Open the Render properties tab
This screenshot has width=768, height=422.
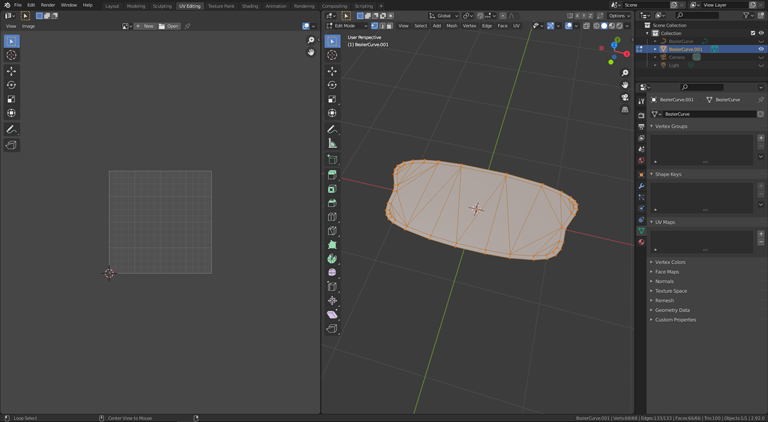(x=641, y=115)
